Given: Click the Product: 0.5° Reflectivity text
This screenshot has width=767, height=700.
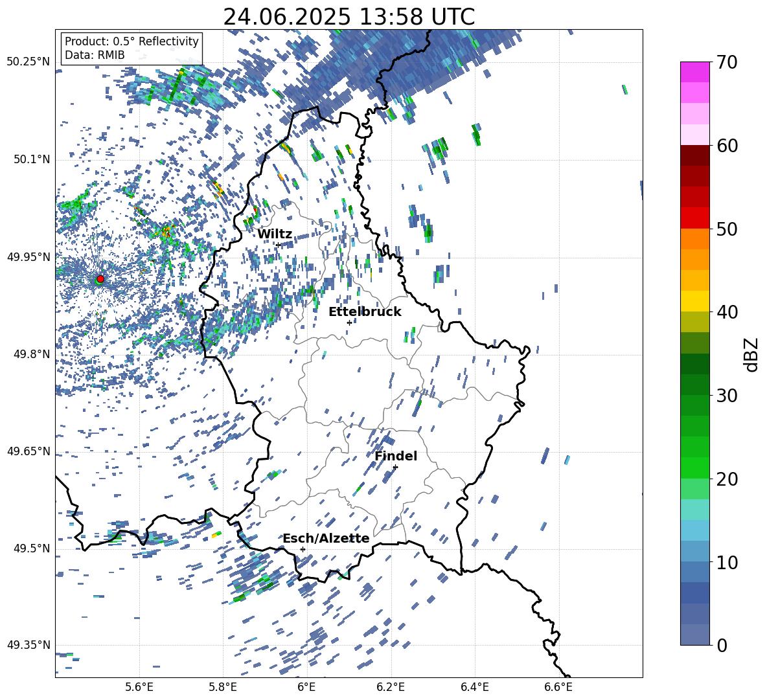Looking at the screenshot, I should [x=132, y=41].
